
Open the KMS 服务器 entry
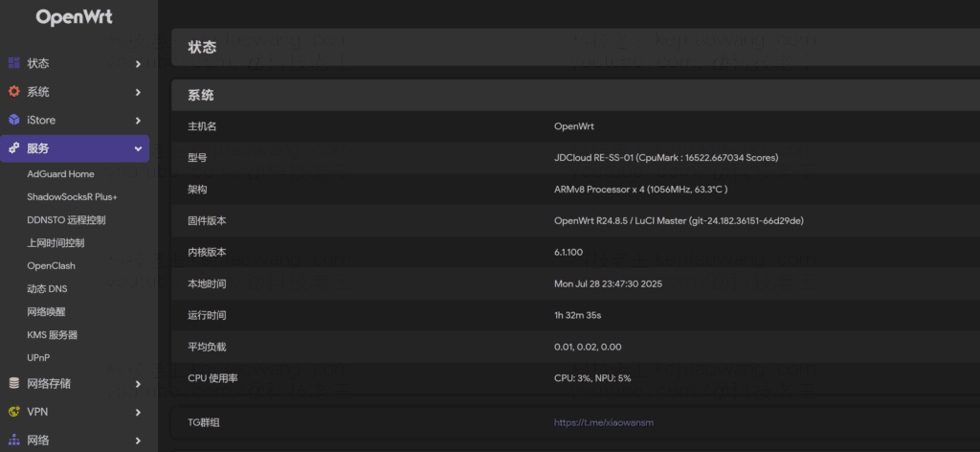coord(52,335)
